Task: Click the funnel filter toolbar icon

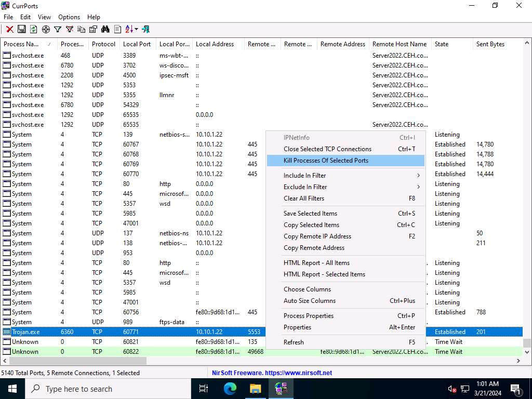Action: coord(58,30)
